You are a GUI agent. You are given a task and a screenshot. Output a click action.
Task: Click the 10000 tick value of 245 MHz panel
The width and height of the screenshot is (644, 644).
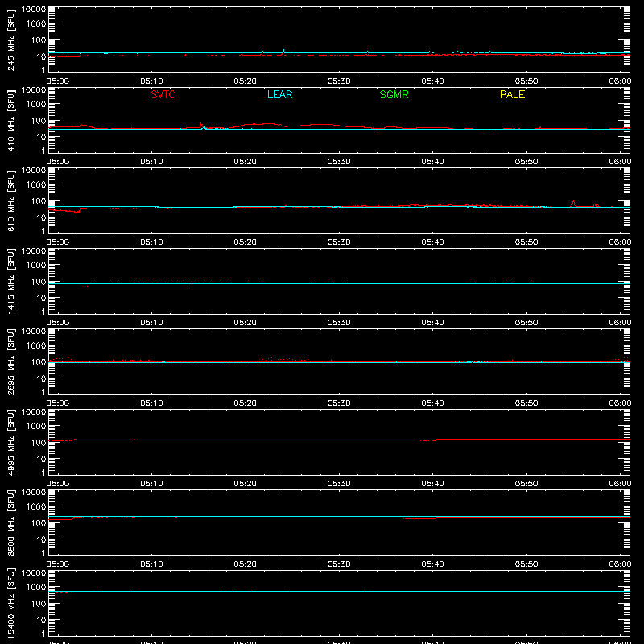click(34, 10)
